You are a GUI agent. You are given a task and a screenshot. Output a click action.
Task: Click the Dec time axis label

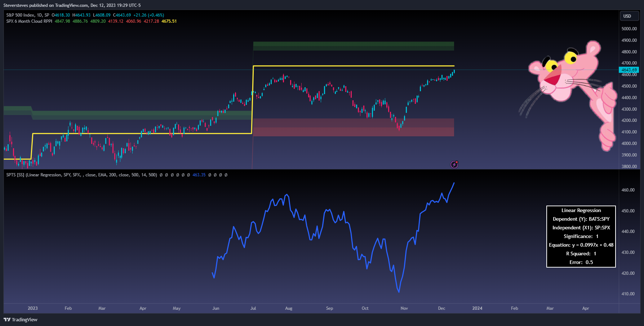point(441,308)
